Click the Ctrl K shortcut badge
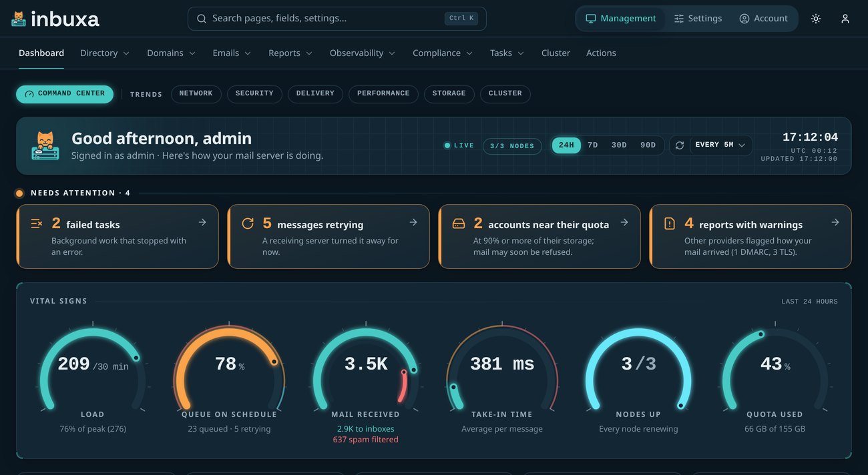Viewport: 868px width, 475px height. (461, 19)
